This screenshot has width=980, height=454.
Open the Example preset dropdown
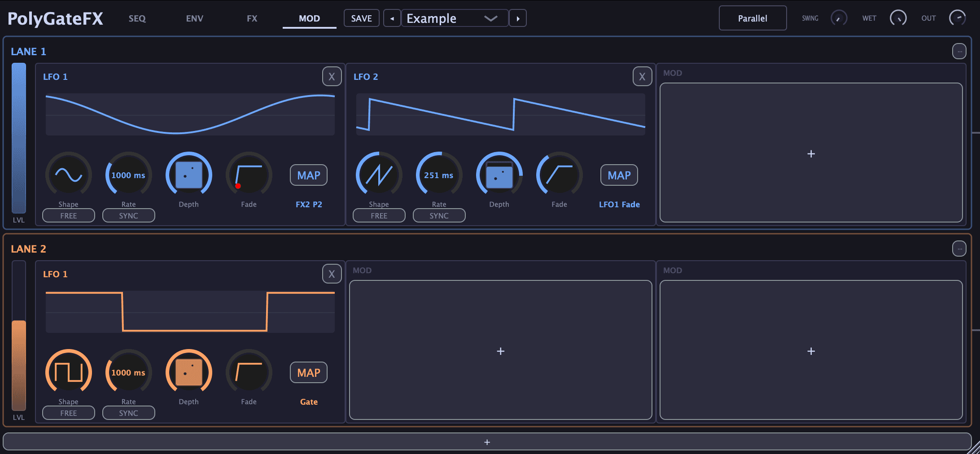(x=455, y=18)
